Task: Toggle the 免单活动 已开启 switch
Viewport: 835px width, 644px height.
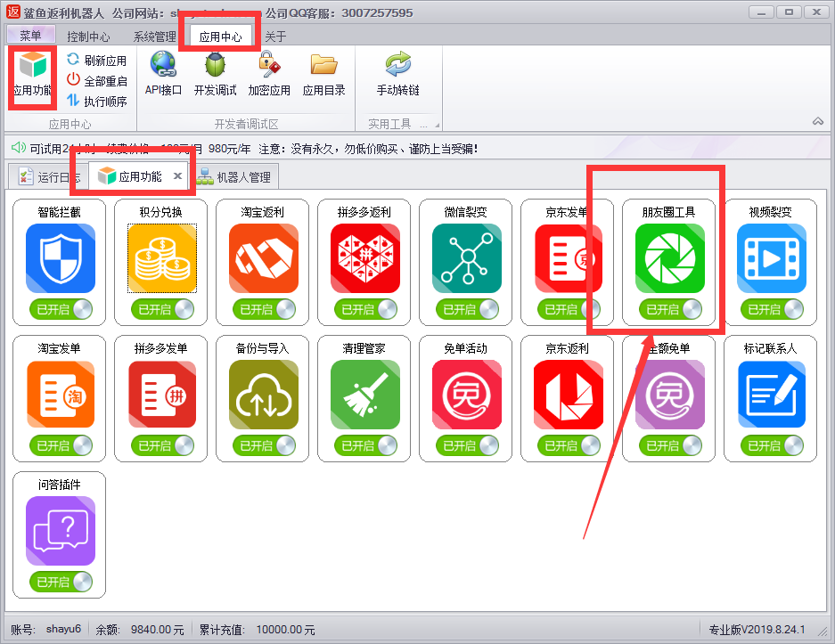Action: pyautogui.click(x=468, y=445)
